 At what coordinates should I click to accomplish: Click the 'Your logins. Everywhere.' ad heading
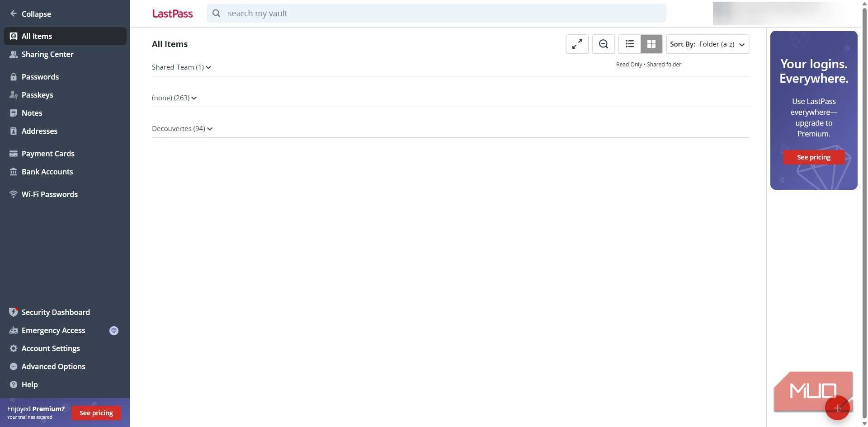point(814,71)
